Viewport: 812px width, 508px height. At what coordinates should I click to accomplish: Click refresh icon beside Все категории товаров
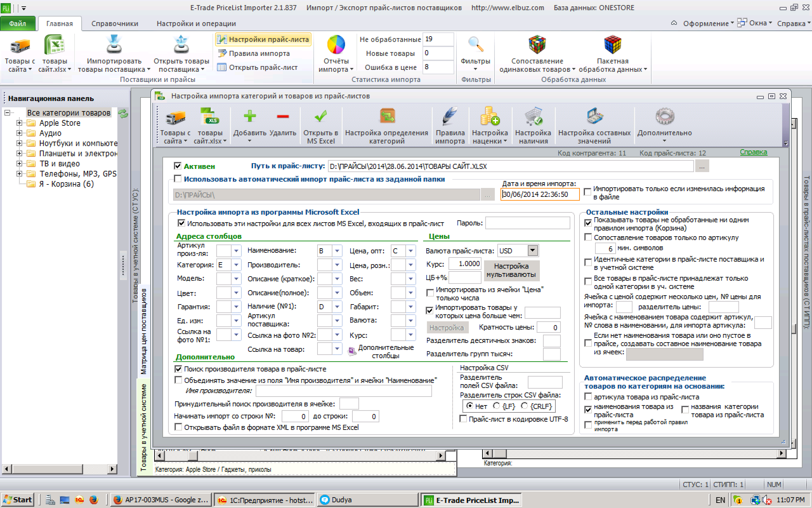coord(123,114)
